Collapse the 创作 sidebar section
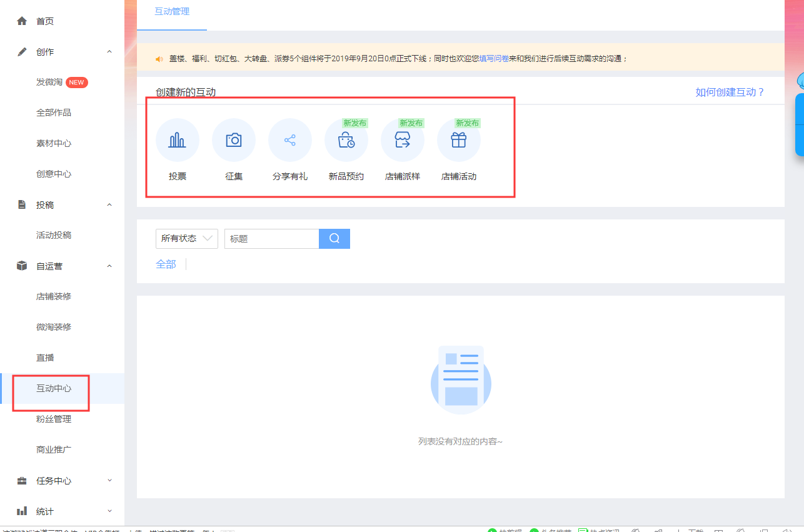The image size is (804, 532). click(x=109, y=52)
